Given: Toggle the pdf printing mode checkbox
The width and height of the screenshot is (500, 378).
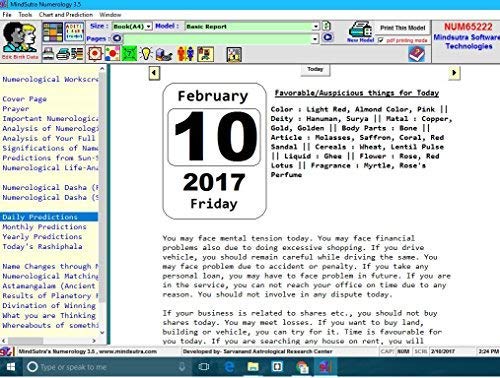Looking at the screenshot, I should coord(381,40).
